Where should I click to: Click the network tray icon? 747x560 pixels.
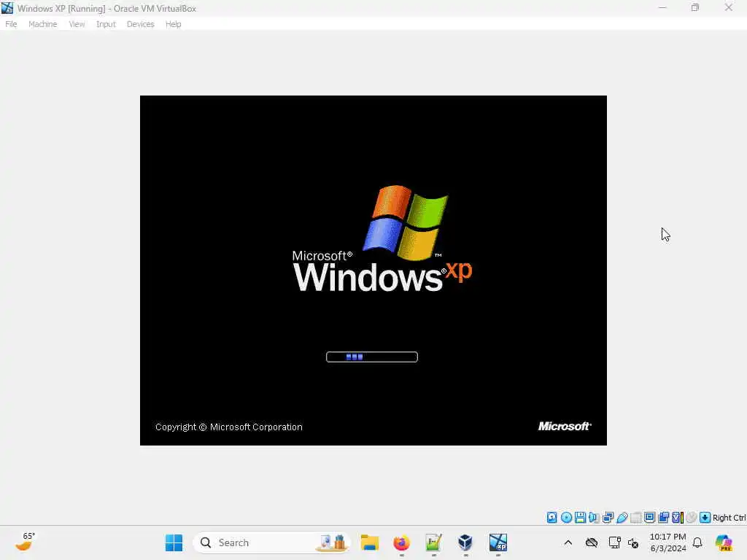(614, 542)
